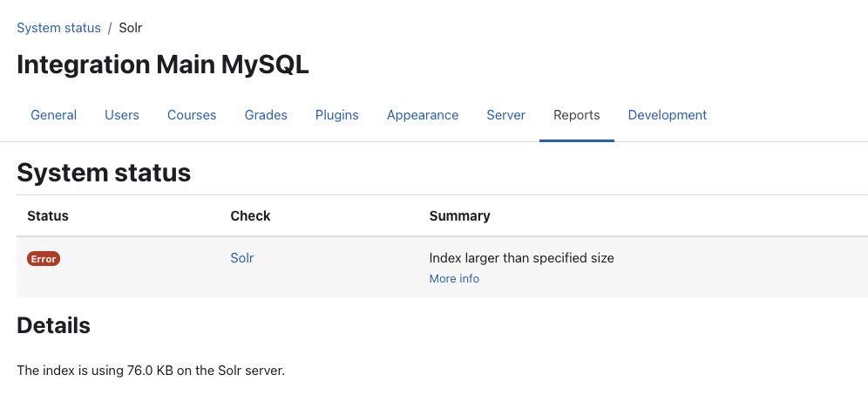
Task: Open the Server tab
Action: 506,115
